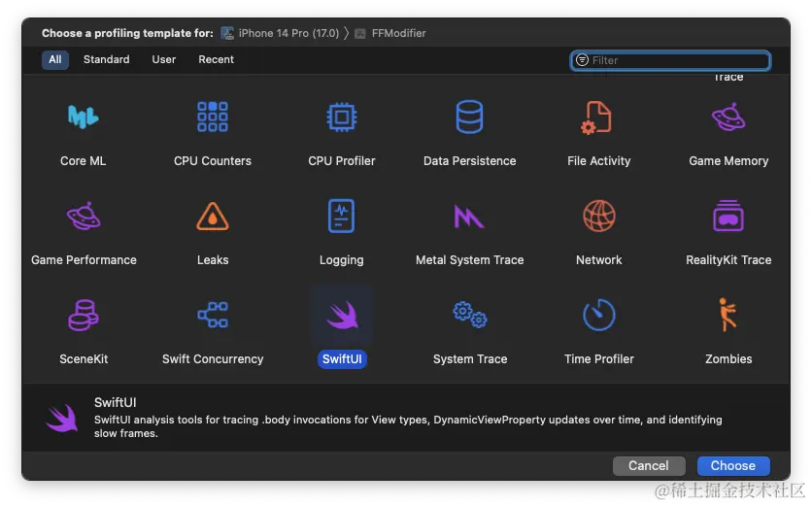Choose the CPU Counters template icon

(x=213, y=117)
